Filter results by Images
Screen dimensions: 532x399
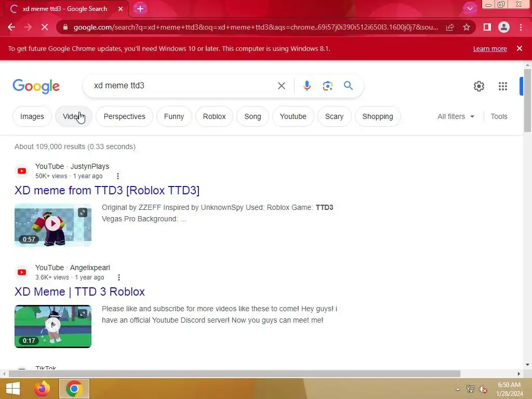pyautogui.click(x=32, y=116)
